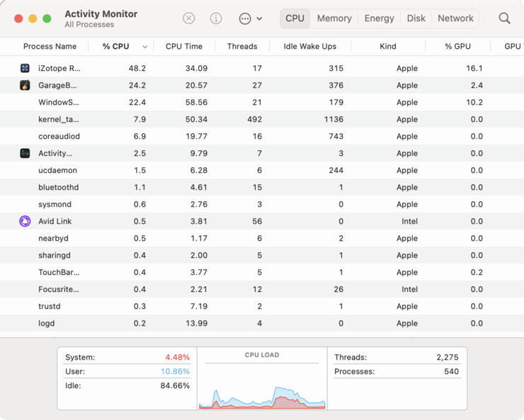Select the nearbyd process row

coord(262,238)
